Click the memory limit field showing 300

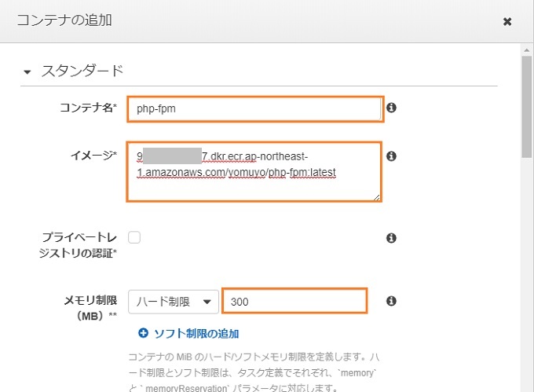[x=294, y=301]
